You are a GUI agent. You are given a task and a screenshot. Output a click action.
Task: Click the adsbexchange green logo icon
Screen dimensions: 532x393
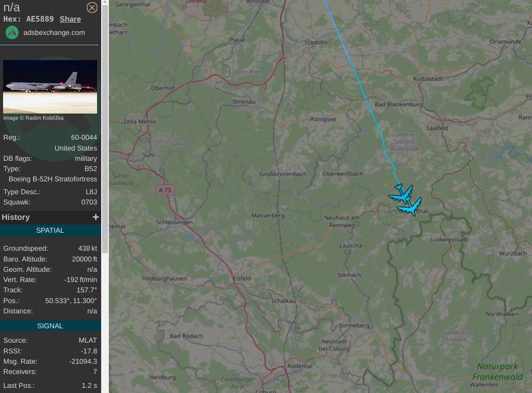12,32
